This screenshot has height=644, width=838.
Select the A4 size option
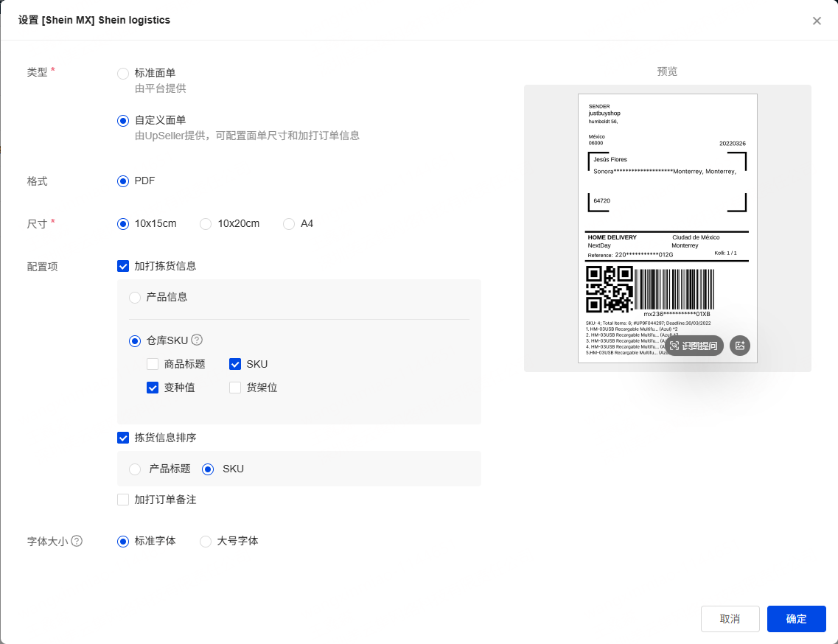click(x=289, y=224)
